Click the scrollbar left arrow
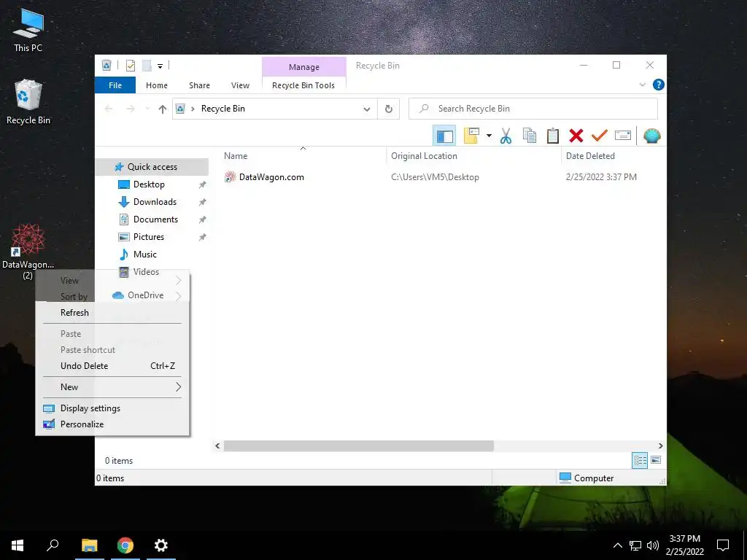Screen dimensions: 747x560 click(217, 446)
